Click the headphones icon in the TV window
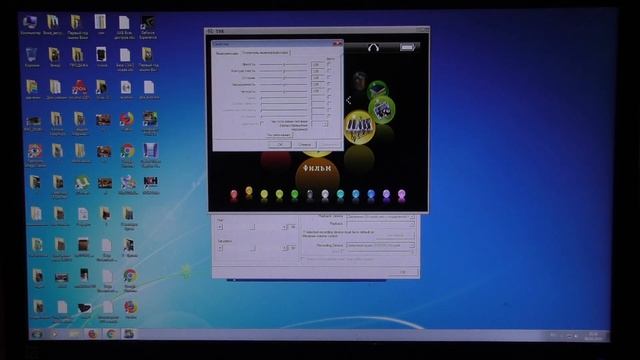The height and width of the screenshot is (360, 640). 373,47
